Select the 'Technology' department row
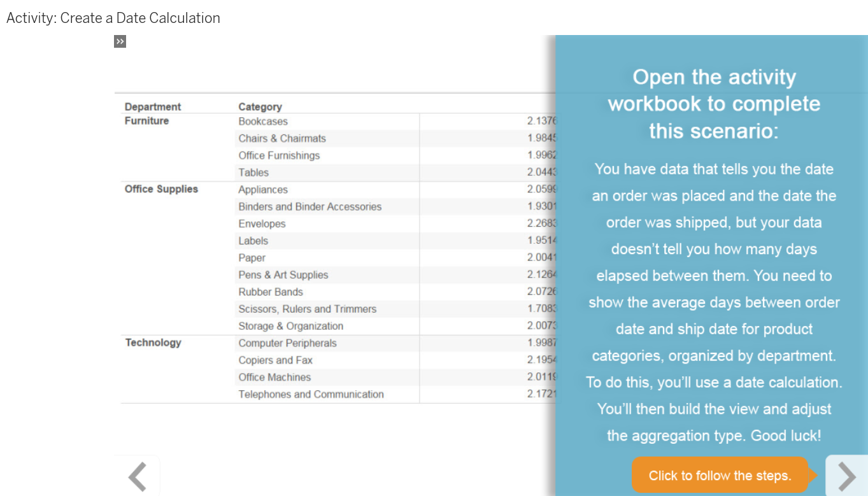The image size is (868, 496). point(153,343)
